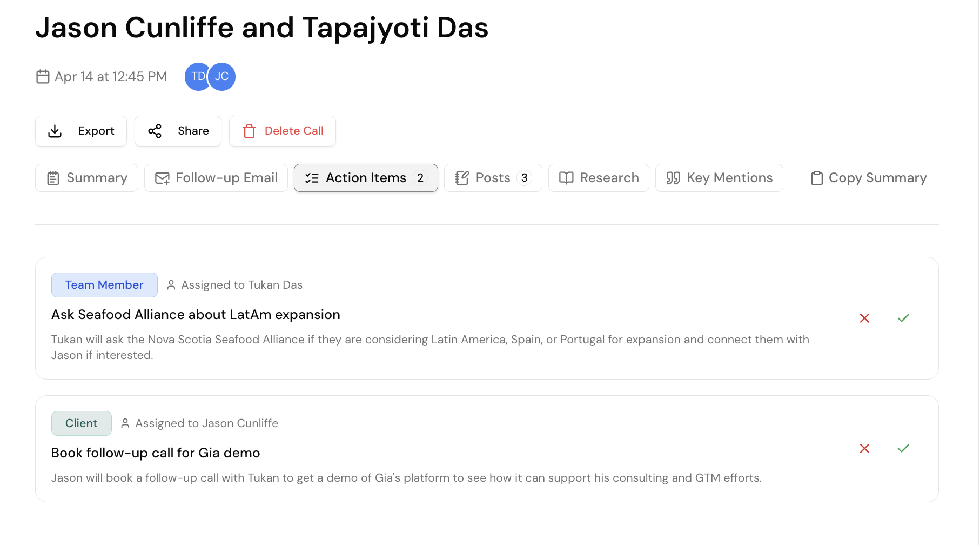980x545 pixels.
Task: Click the pen icon on Posts tab
Action: [x=462, y=177]
